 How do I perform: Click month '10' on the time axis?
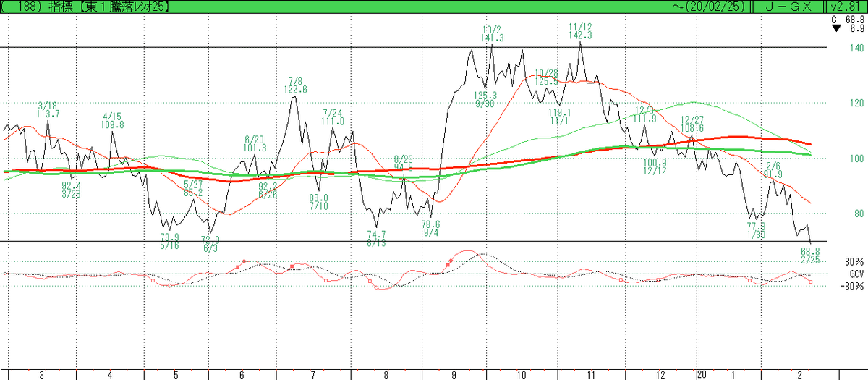[521, 375]
